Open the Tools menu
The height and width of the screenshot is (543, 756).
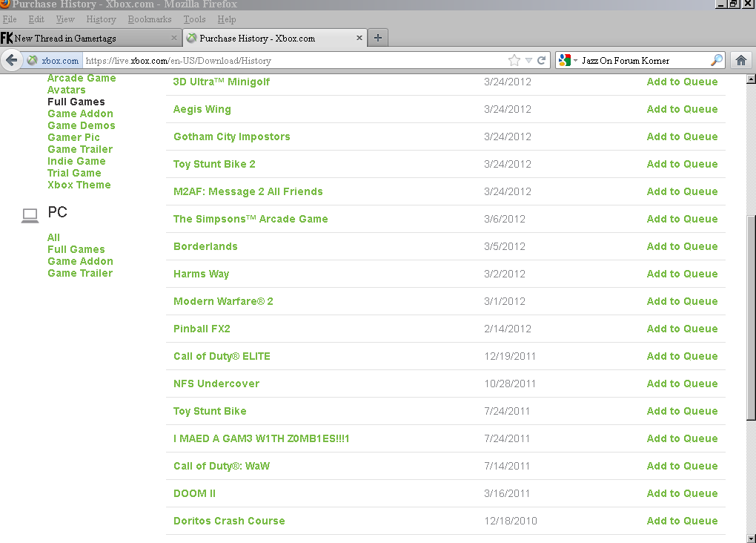coord(194,19)
